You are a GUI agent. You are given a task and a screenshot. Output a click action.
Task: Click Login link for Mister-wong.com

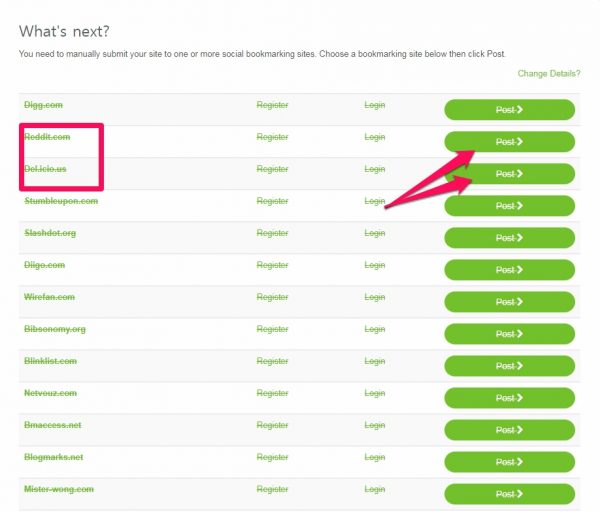coord(374,489)
